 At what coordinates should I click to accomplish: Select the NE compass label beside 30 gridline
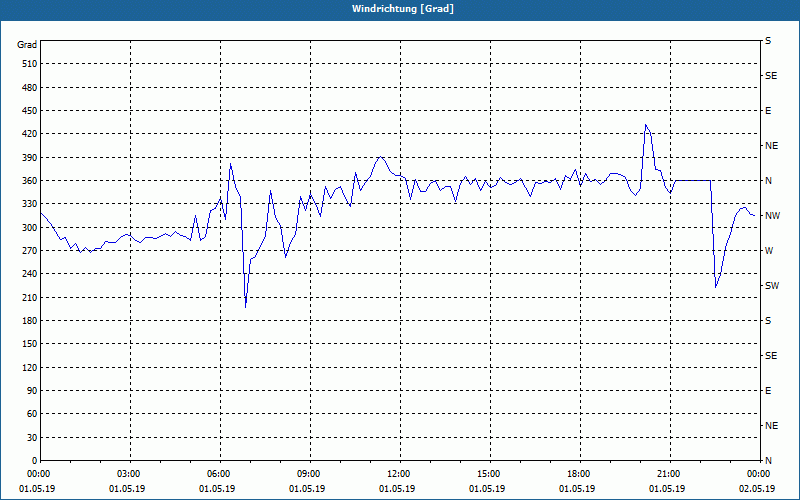771,426
